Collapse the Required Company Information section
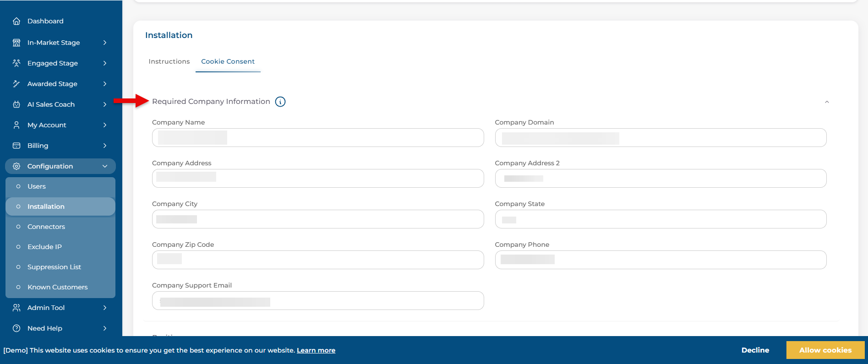This screenshot has width=868, height=364. [x=827, y=102]
